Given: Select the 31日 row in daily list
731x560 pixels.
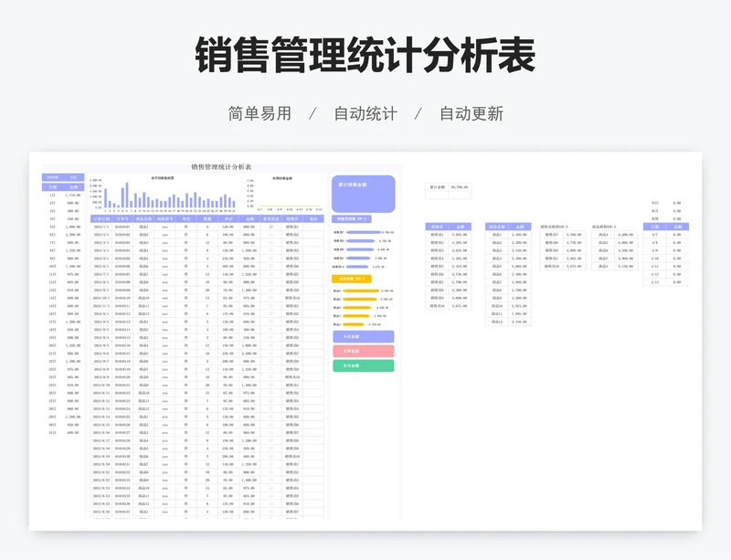Looking at the screenshot, I should pos(63,433).
